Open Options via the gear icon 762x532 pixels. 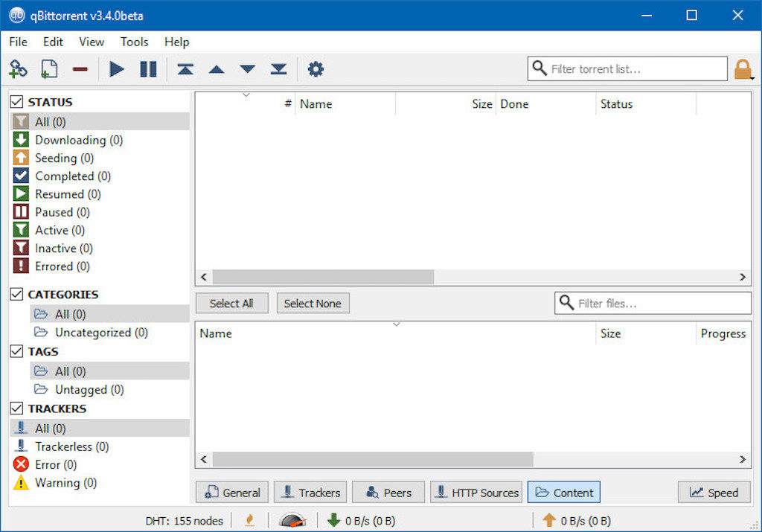coord(316,69)
